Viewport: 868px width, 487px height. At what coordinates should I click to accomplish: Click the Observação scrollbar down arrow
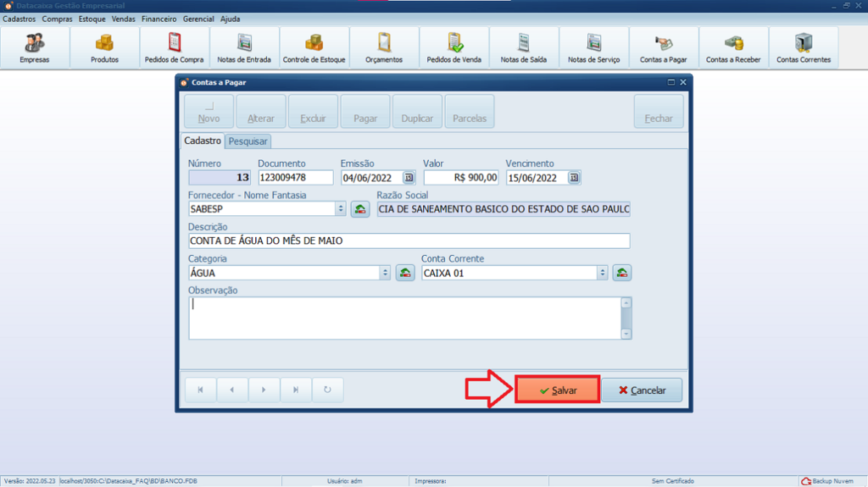(626, 334)
